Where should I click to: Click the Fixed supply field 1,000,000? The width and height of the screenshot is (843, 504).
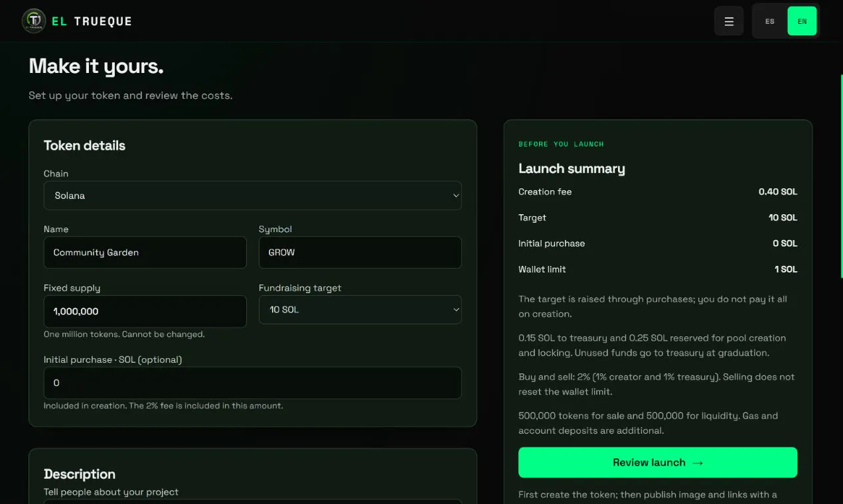pyautogui.click(x=145, y=311)
